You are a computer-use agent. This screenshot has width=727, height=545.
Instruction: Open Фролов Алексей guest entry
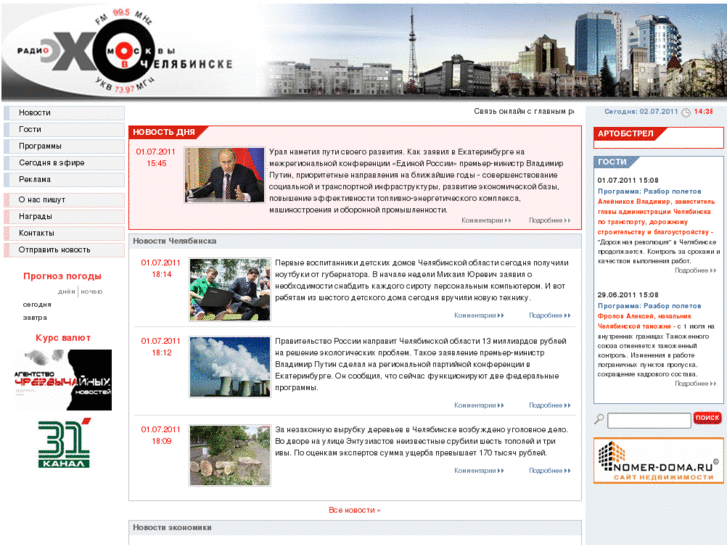click(x=644, y=321)
